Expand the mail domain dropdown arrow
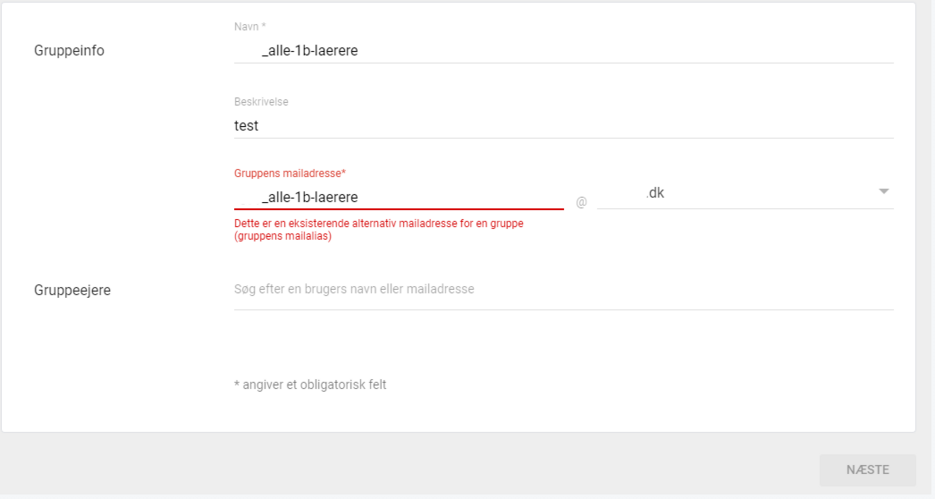This screenshot has height=499, width=935. tap(884, 192)
